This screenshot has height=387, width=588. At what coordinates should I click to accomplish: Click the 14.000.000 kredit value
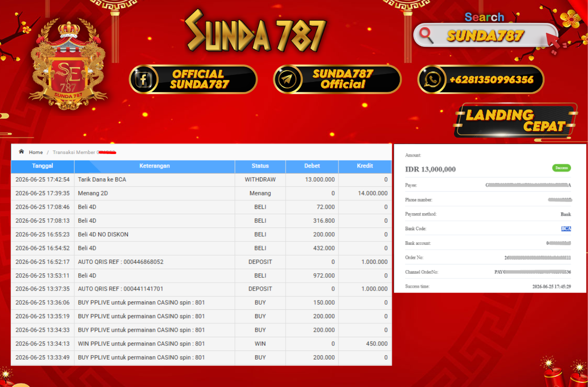click(373, 193)
